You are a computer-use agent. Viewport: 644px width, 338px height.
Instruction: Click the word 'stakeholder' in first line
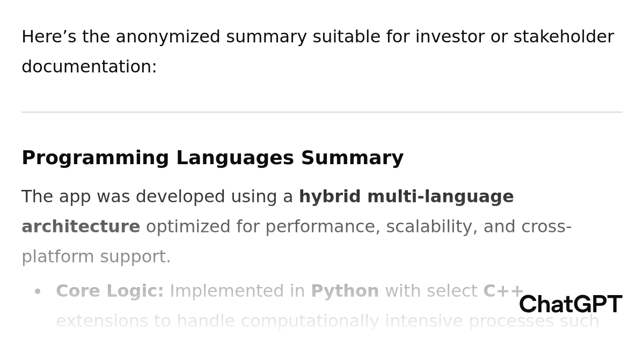[x=563, y=37]
